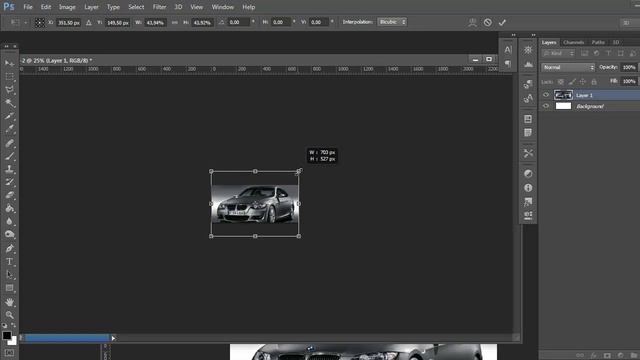Open the File menu

click(x=28, y=7)
